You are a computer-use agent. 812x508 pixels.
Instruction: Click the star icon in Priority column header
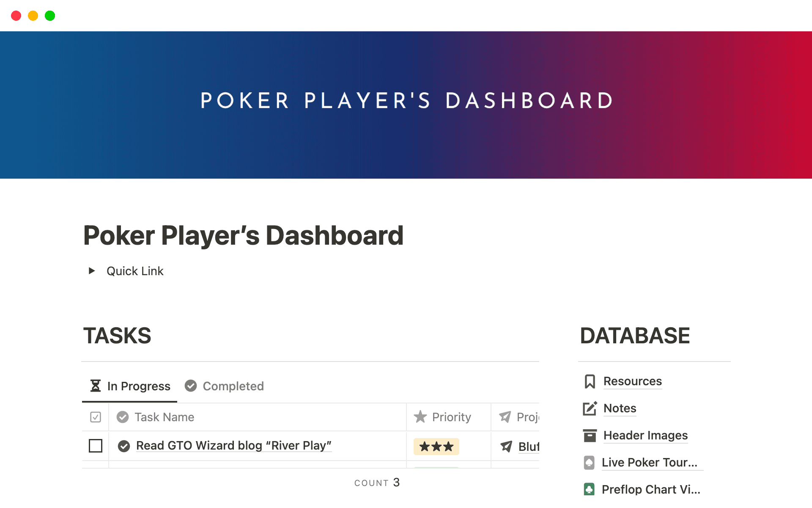click(420, 417)
